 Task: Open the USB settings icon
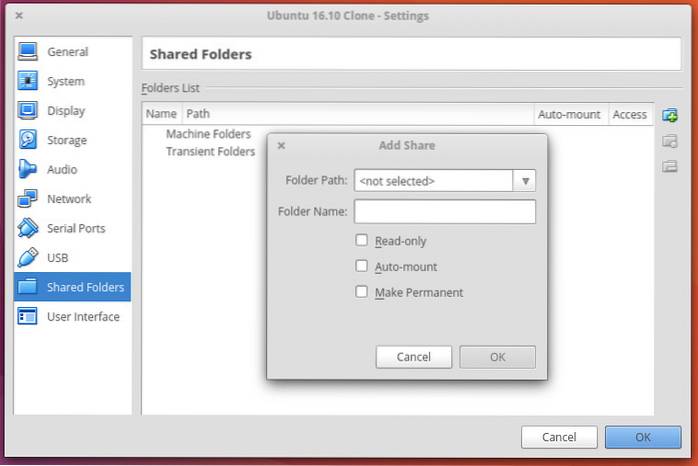(28, 258)
